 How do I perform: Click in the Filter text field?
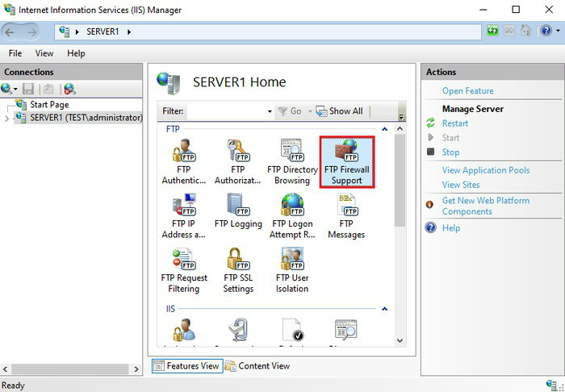[x=226, y=111]
